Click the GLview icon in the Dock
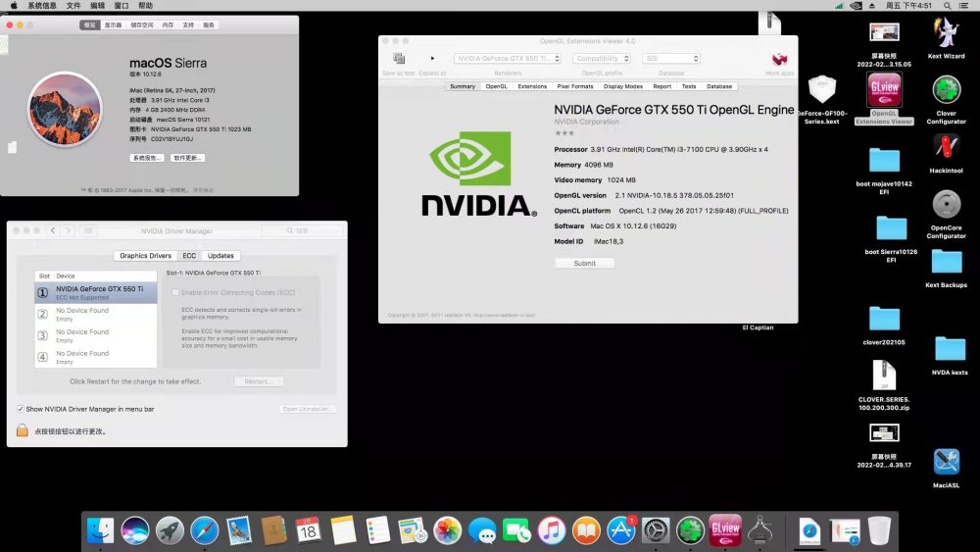This screenshot has height=552, width=980. pos(725,530)
